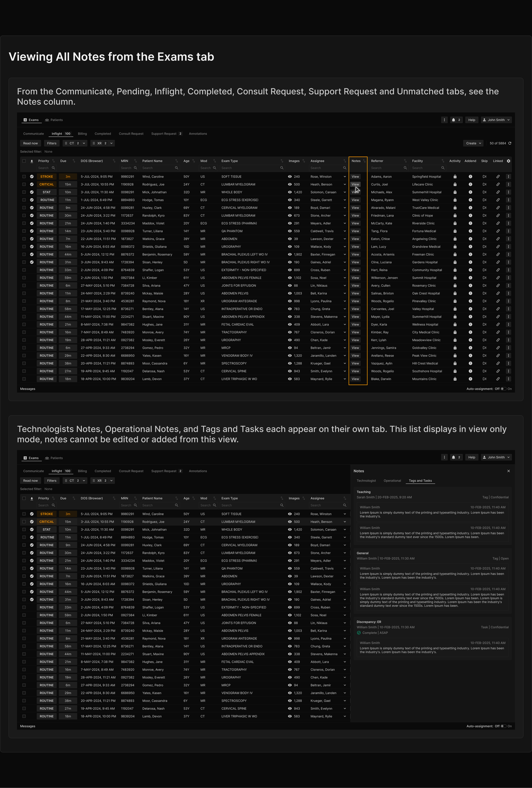
Task: Click the Linked chain icon for West Valley Clinic
Action: click(498, 200)
